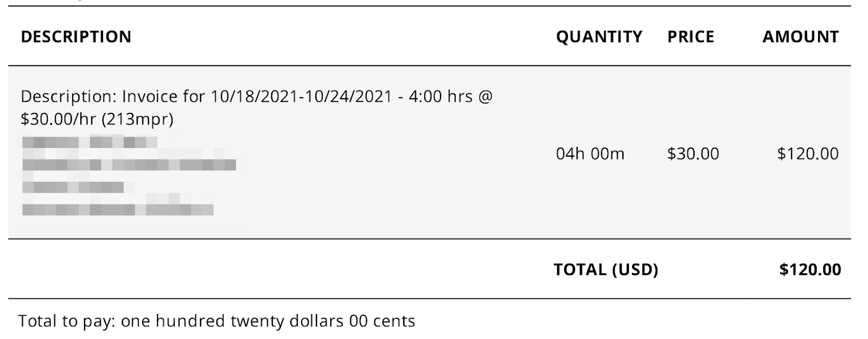The width and height of the screenshot is (868, 339).
Task: Click the first blurred line in description
Action: coord(90,143)
